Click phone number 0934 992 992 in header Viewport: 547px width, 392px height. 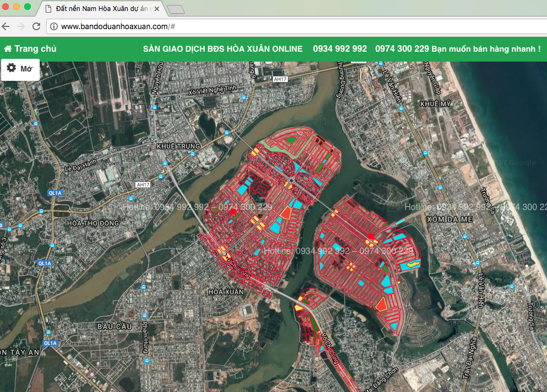click(x=340, y=49)
